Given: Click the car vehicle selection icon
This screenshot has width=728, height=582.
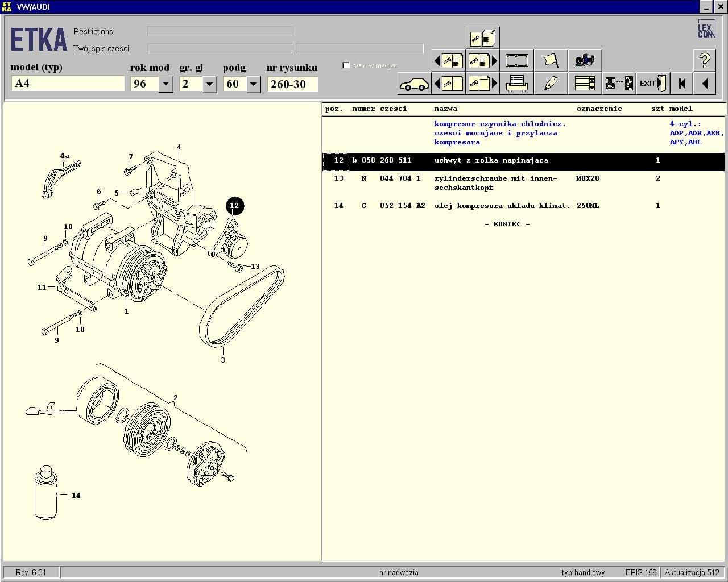Looking at the screenshot, I should pos(415,84).
